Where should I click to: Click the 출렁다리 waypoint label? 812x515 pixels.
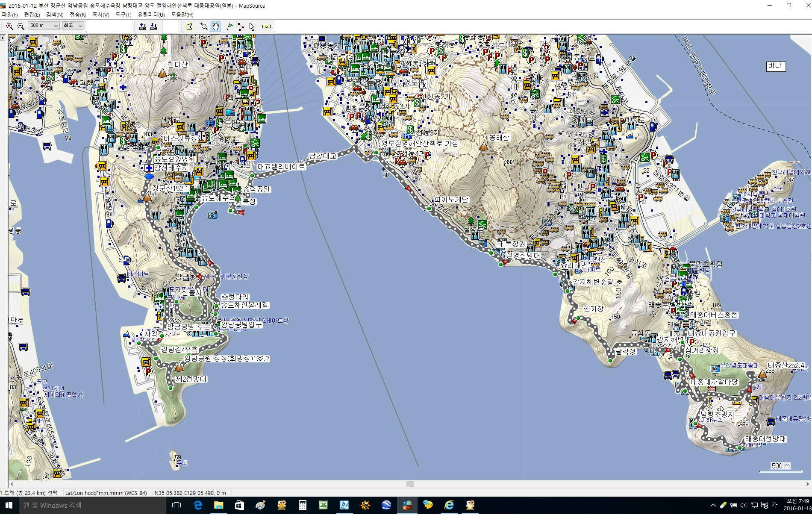pos(235,297)
